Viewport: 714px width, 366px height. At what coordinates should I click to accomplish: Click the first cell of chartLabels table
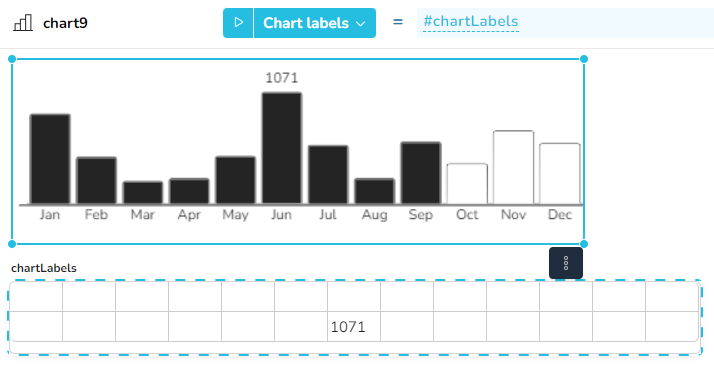click(x=36, y=296)
